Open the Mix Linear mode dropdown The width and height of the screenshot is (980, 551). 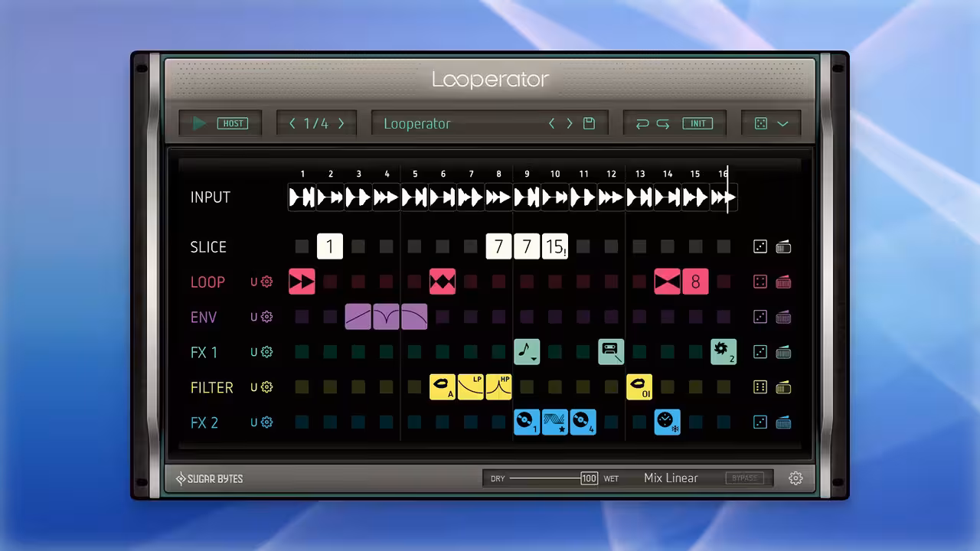[x=671, y=478]
